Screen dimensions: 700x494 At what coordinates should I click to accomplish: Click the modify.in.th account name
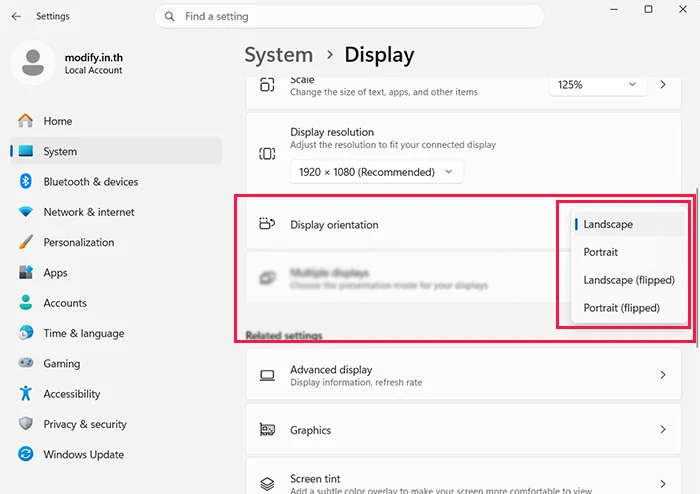pyautogui.click(x=94, y=58)
